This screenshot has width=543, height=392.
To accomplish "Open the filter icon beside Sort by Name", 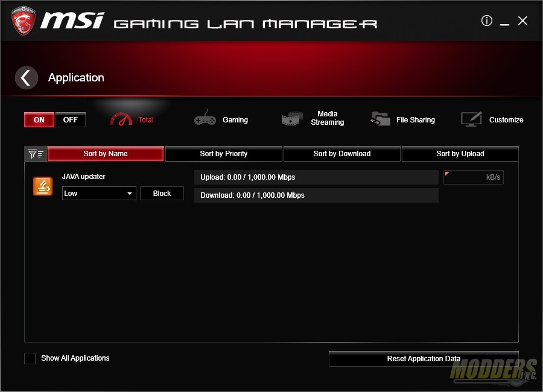I will click(x=36, y=154).
